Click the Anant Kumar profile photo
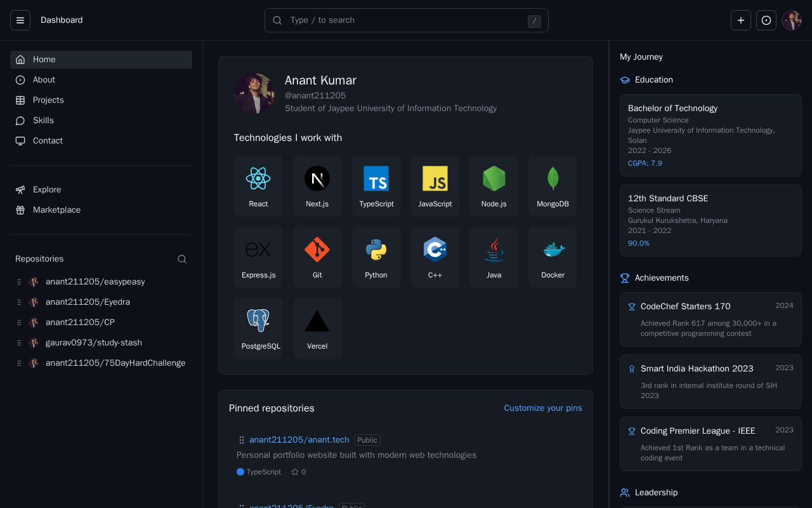Screen dimensions: 812x508 (254, 93)
